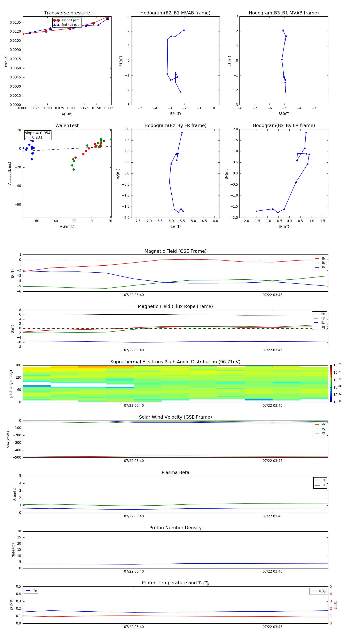
Task: Click the red Te/Tp right-axis label
Action: click(336, 605)
